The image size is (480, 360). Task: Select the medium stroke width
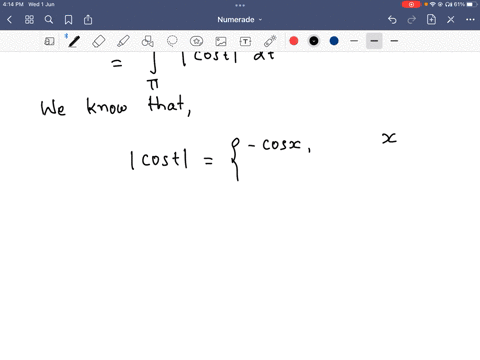coord(374,41)
